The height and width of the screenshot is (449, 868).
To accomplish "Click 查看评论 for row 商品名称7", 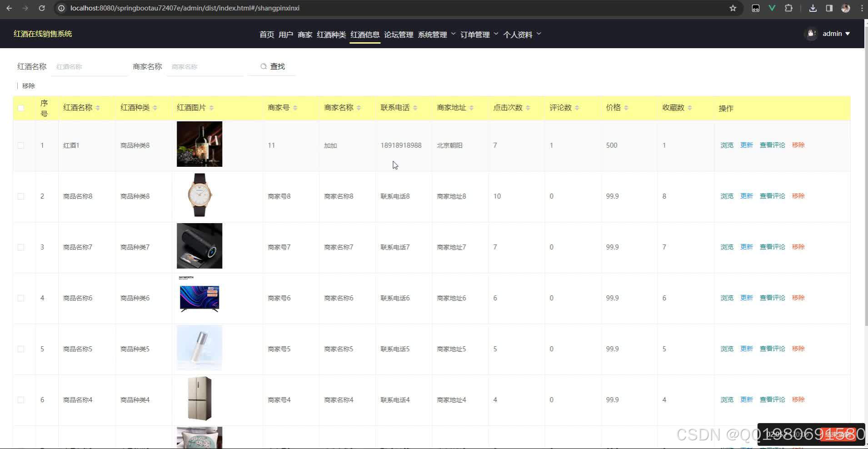I will tap(773, 247).
